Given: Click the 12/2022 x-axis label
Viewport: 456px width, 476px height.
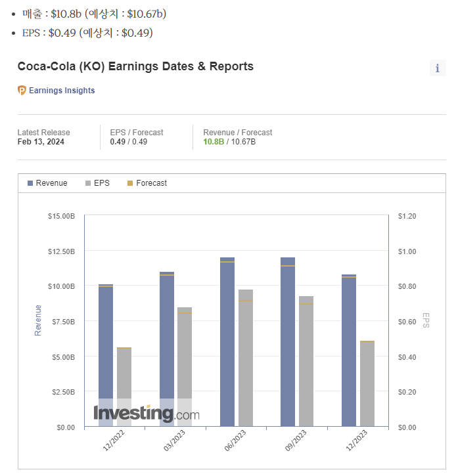Looking at the screenshot, I should pyautogui.click(x=114, y=441).
